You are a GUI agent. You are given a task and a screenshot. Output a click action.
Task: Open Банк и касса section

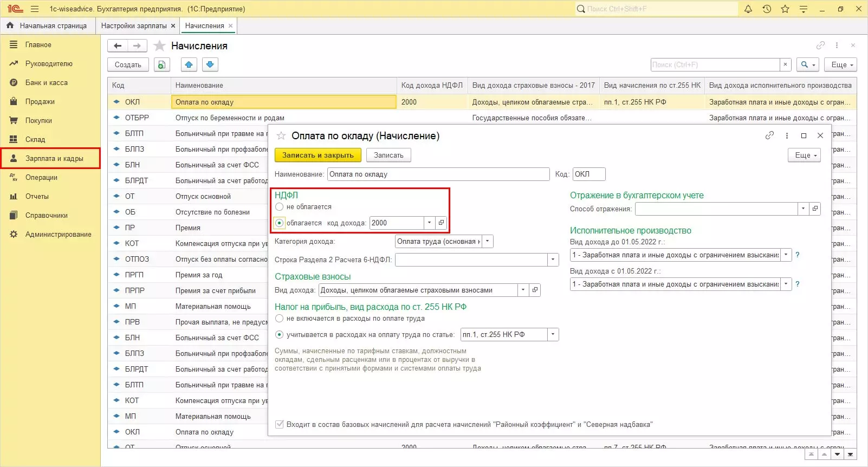[50, 83]
